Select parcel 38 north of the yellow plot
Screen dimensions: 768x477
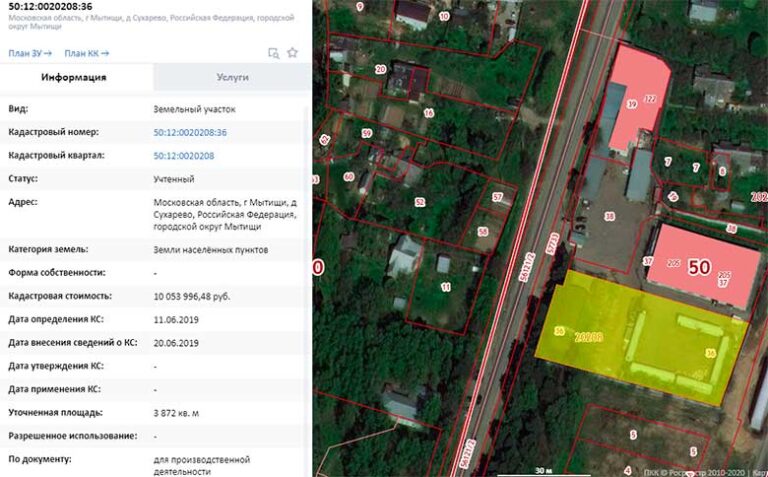tap(609, 216)
